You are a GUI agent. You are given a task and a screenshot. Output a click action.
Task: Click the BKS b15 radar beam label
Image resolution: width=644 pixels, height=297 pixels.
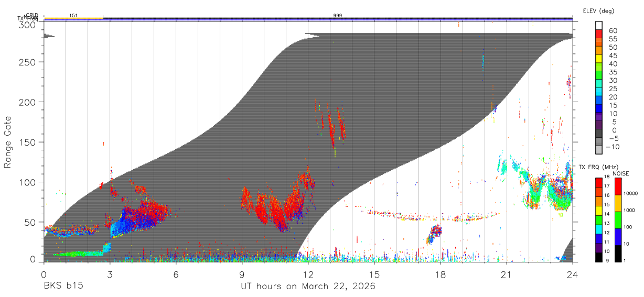(63, 286)
